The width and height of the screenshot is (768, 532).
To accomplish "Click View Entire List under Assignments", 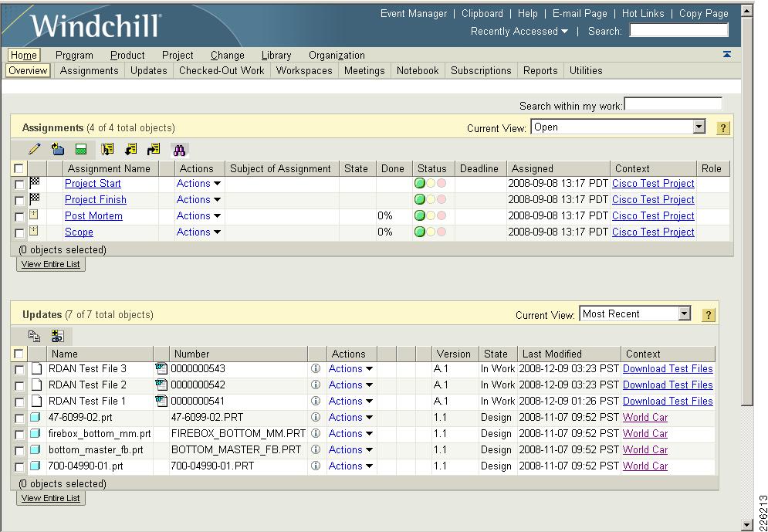I will coord(51,264).
